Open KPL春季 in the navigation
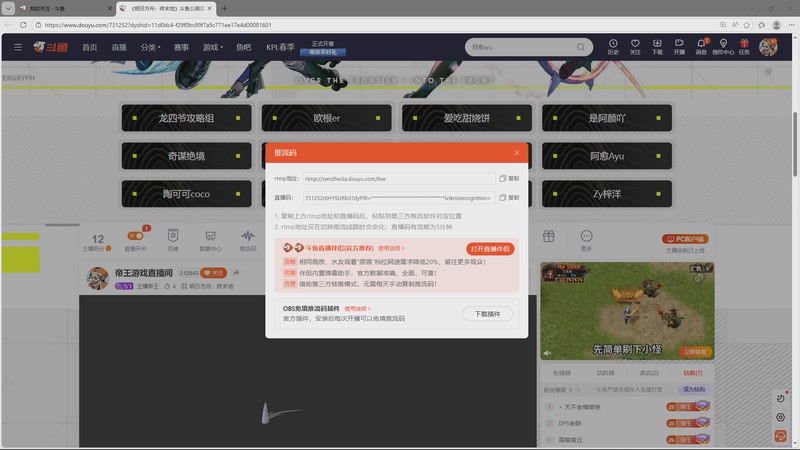The image size is (800, 450). [x=280, y=47]
